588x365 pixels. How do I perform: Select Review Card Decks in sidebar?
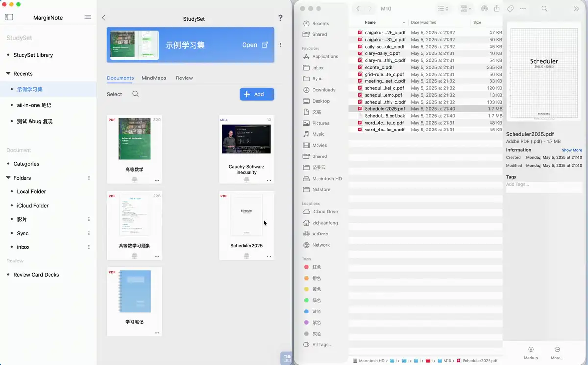click(x=36, y=275)
